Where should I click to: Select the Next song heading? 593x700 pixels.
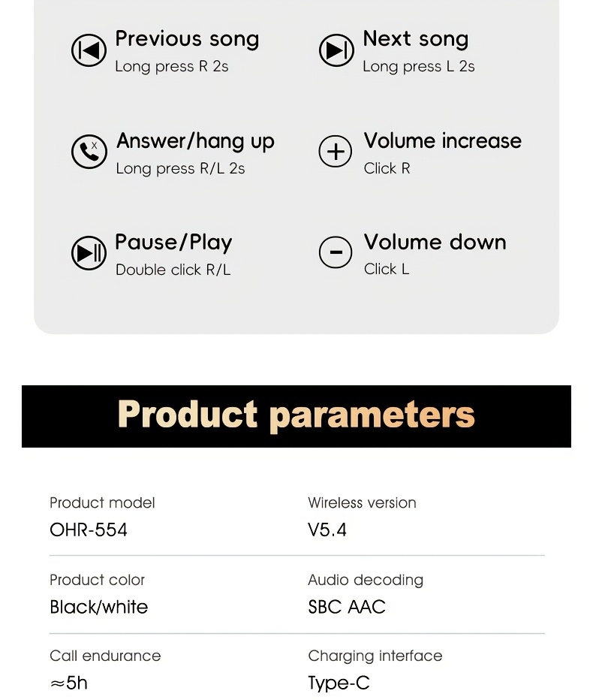[415, 39]
